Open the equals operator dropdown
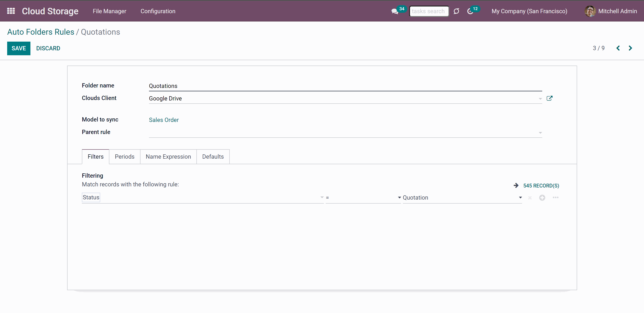The image size is (644, 313). click(363, 198)
